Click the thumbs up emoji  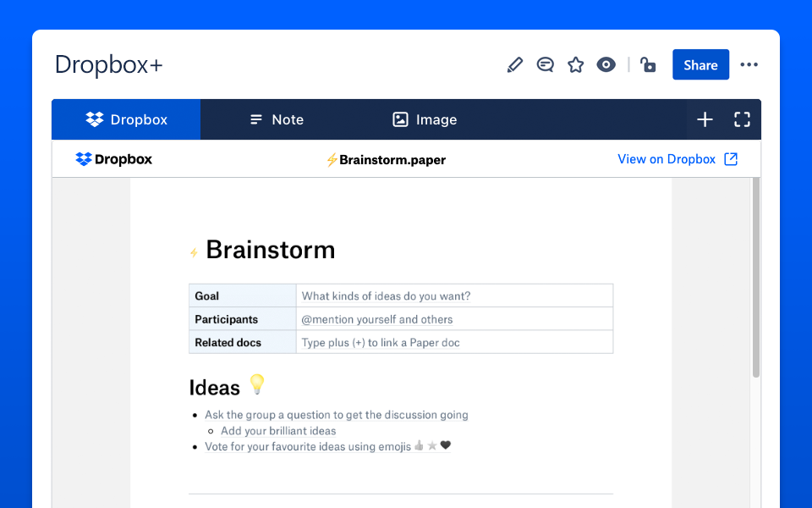coord(419,445)
